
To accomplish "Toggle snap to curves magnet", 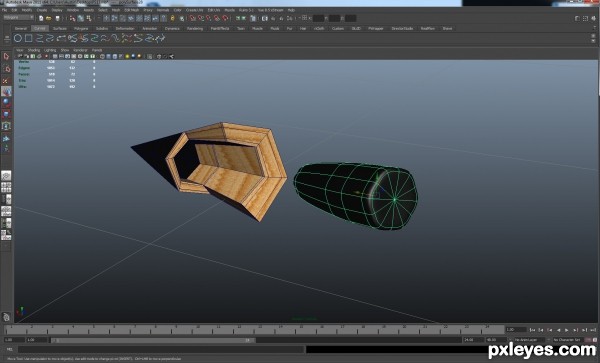I will coord(201,18).
